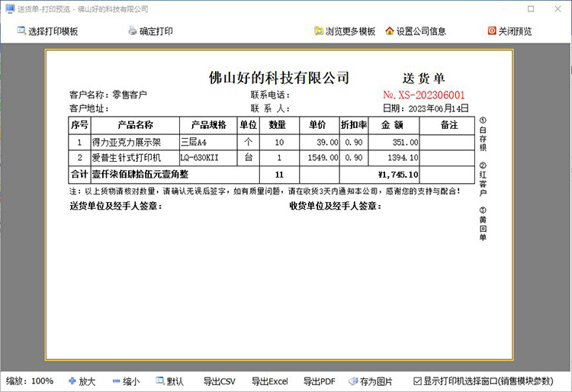Open 浏览更多模板
Image resolution: width=572 pixels, height=392 pixels.
(345, 31)
